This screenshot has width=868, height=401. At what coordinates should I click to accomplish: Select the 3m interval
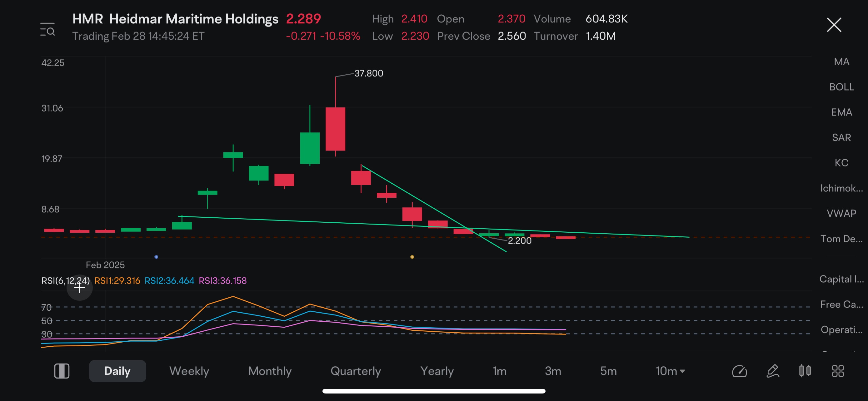[553, 371]
